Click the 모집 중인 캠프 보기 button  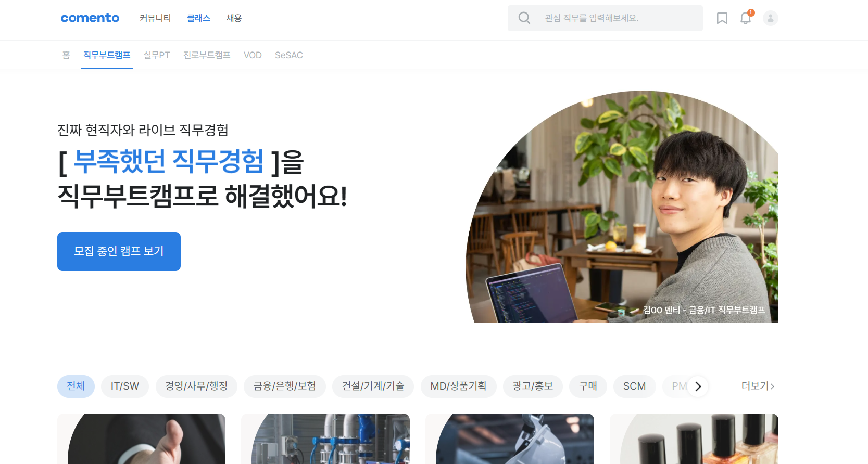pyautogui.click(x=119, y=251)
